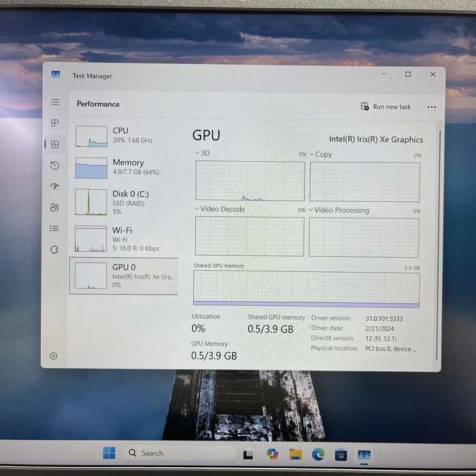
Task: Open the Startup apps page icon
Action: click(x=54, y=186)
